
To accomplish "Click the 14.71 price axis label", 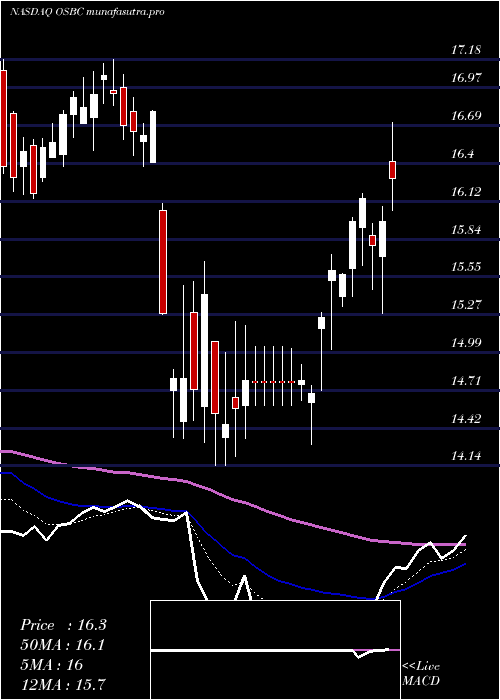I will [466, 381].
